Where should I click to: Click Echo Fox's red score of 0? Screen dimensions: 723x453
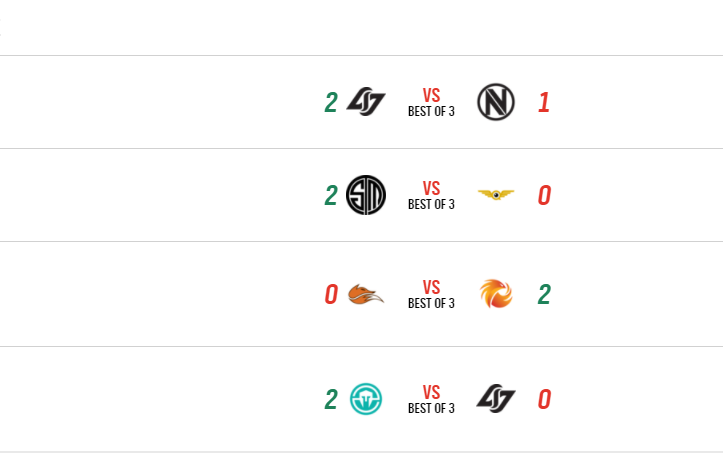click(330, 295)
